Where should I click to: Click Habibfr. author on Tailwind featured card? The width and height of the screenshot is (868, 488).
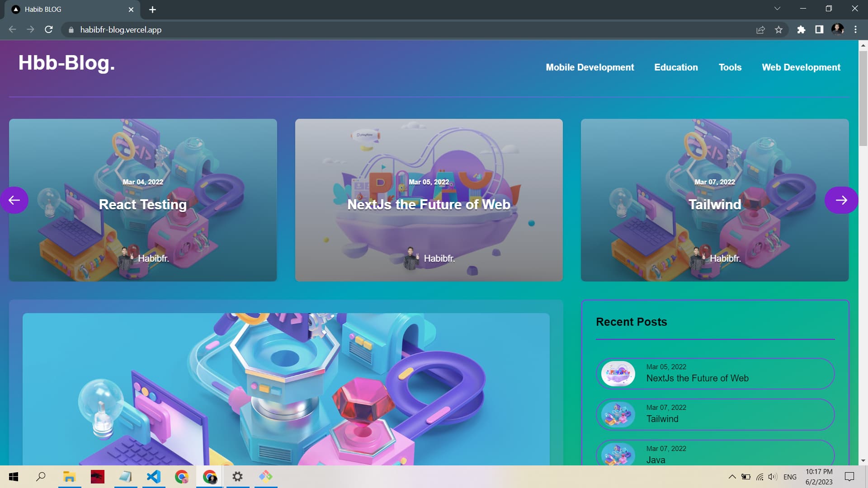tap(725, 258)
